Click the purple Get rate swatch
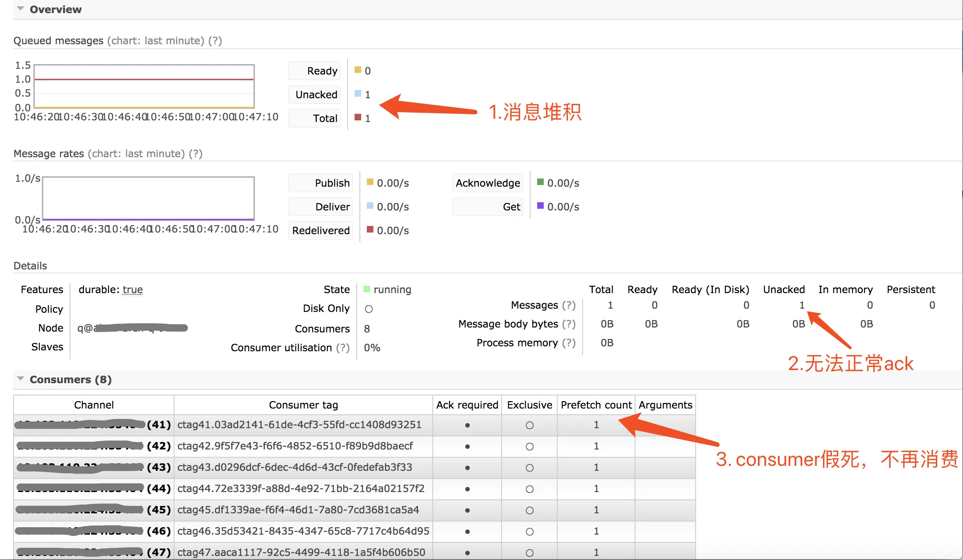The width and height of the screenshot is (963, 560). click(x=540, y=206)
